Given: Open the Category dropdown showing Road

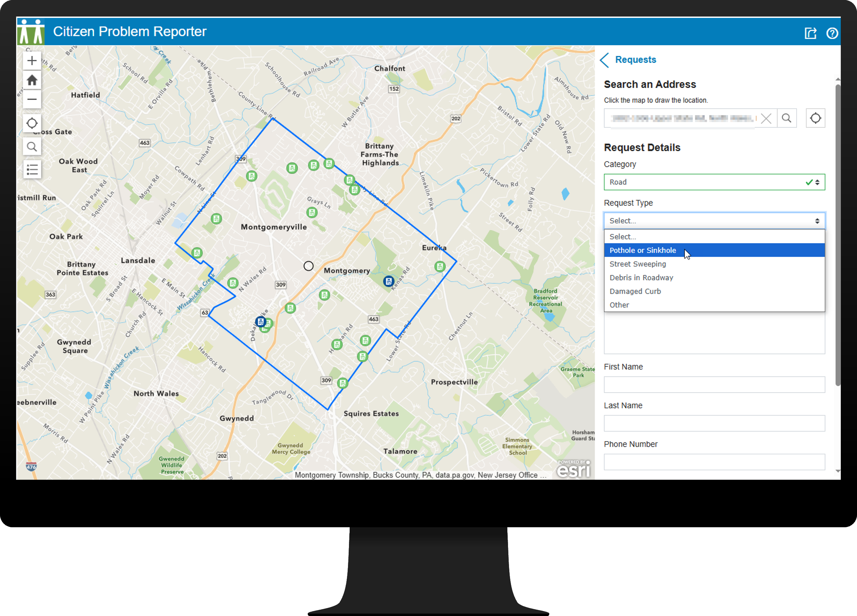Looking at the screenshot, I should coord(714,182).
